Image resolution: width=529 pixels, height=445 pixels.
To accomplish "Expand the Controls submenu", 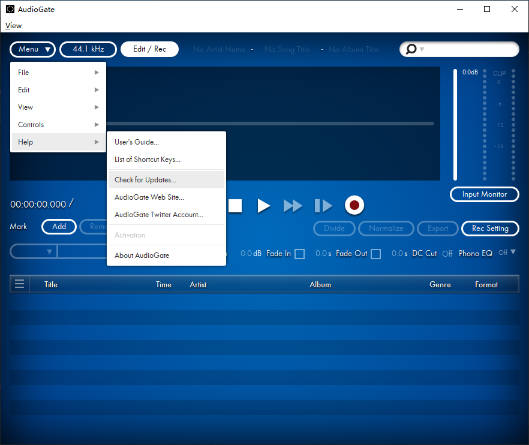I will (58, 124).
